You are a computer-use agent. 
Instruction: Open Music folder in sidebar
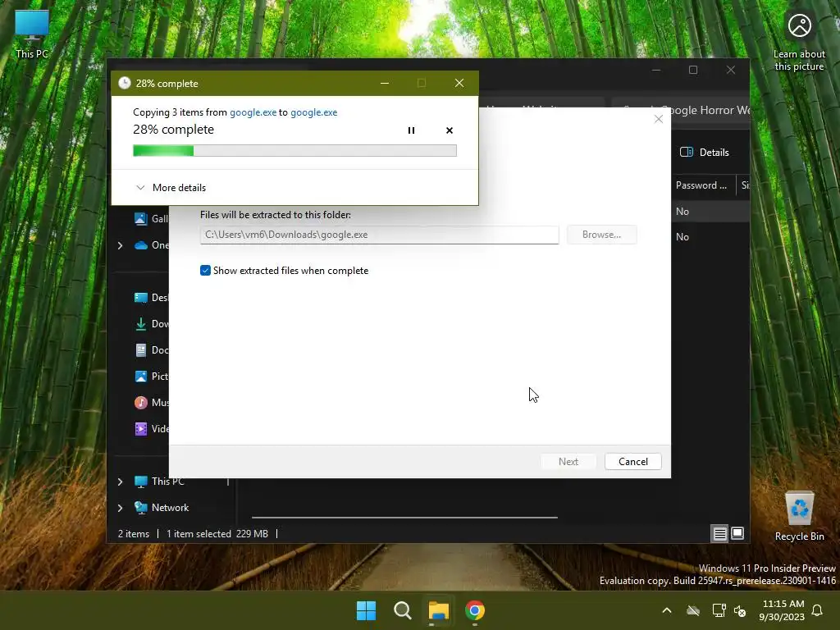click(x=152, y=402)
